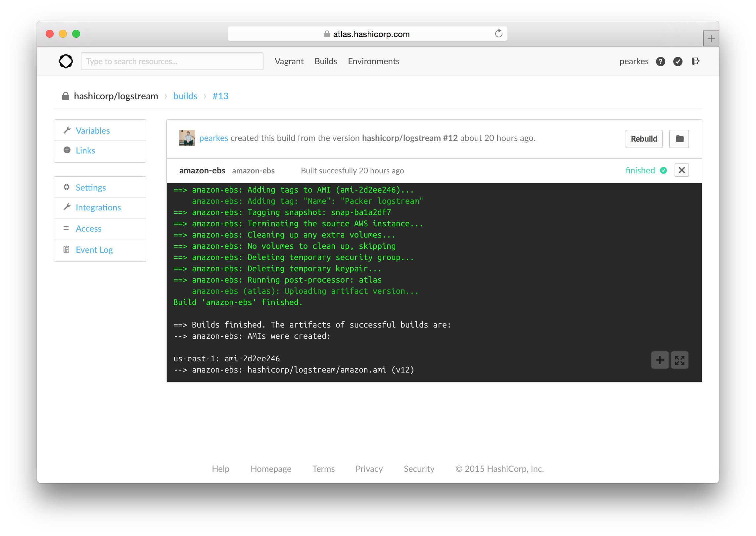Click the builds breadcrumb link
This screenshot has width=756, height=536.
click(x=185, y=96)
